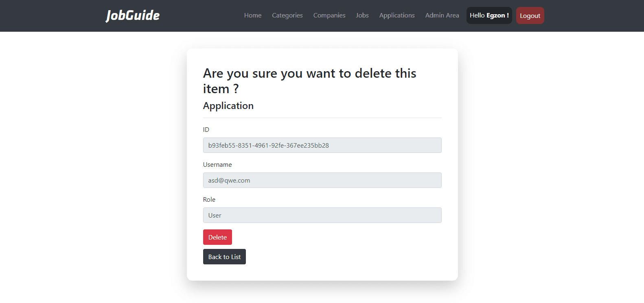Click the ID label text
644x303 pixels.
206,130
